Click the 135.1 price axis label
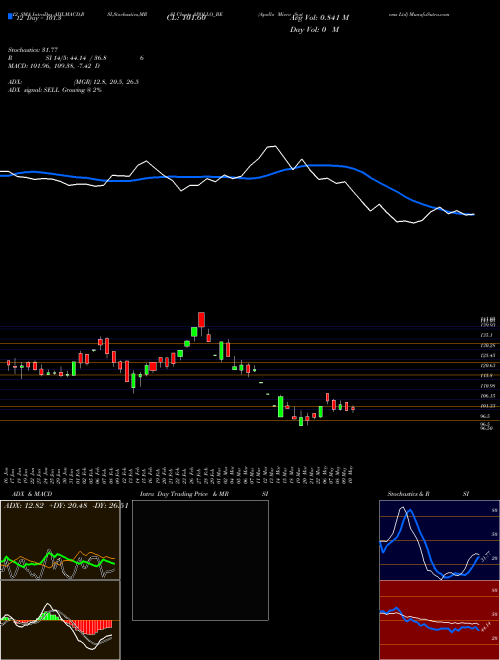This screenshot has width=500, height=660. [x=486, y=335]
